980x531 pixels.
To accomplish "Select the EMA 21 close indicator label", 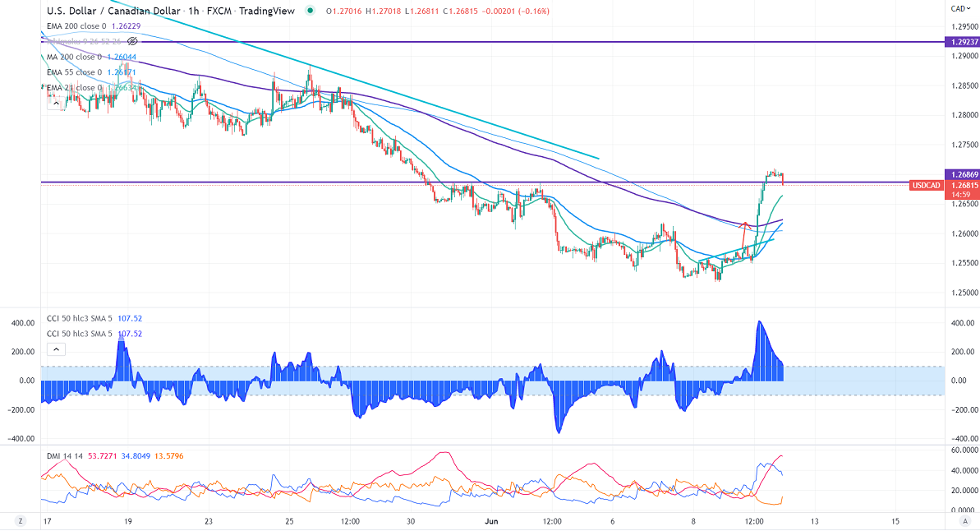I will pos(75,88).
